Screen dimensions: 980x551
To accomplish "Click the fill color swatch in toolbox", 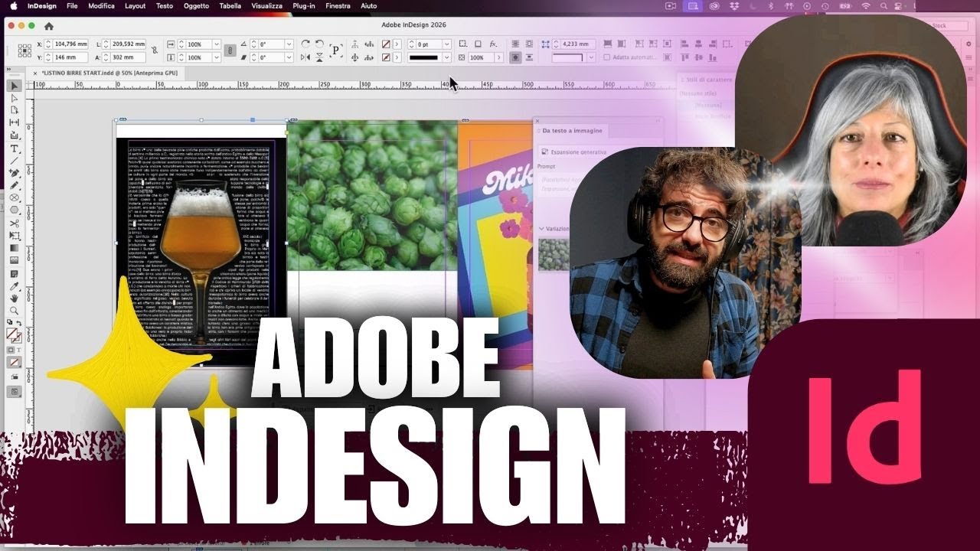I will click(11, 333).
